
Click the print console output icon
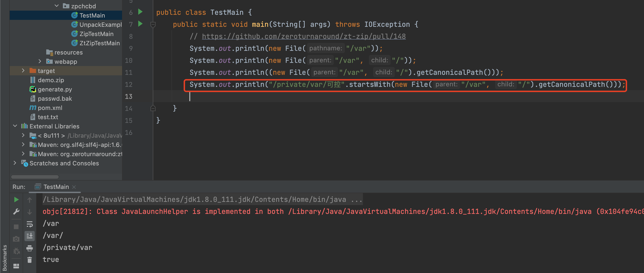point(30,248)
